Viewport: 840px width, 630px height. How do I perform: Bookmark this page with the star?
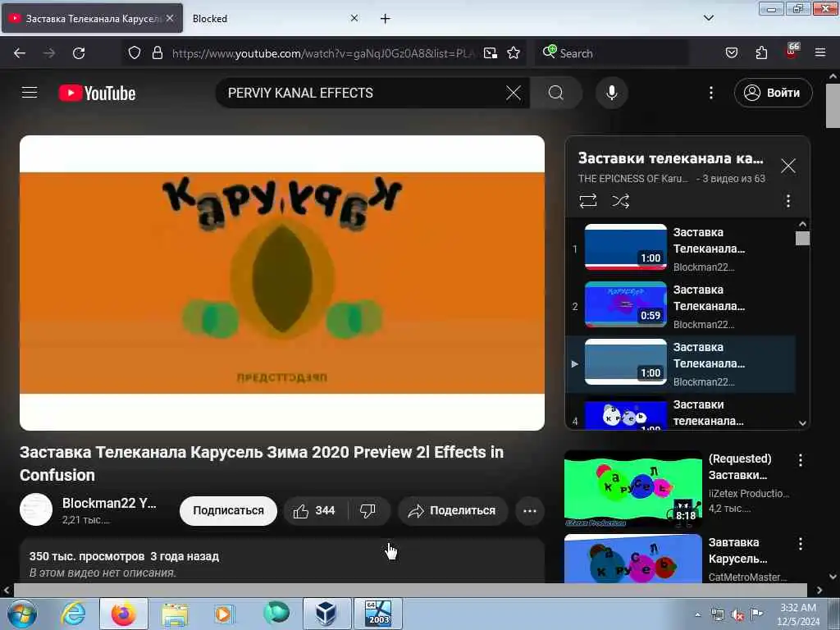click(x=514, y=53)
